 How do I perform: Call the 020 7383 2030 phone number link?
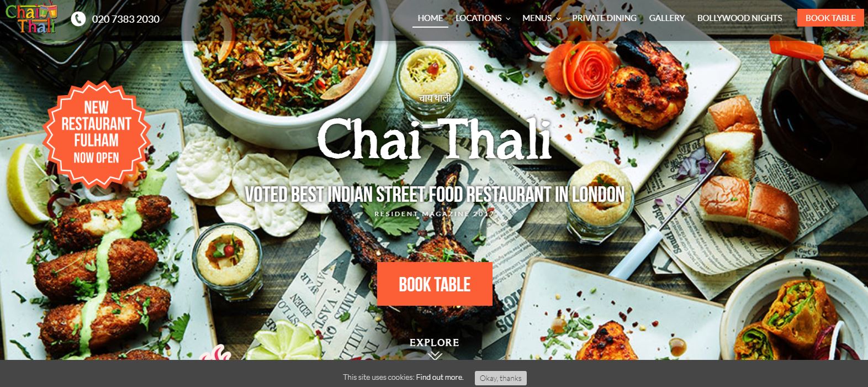(x=125, y=19)
